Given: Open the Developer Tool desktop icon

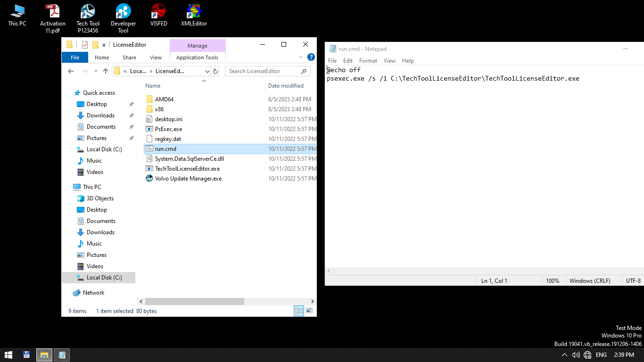Looking at the screenshot, I should coord(123,13).
